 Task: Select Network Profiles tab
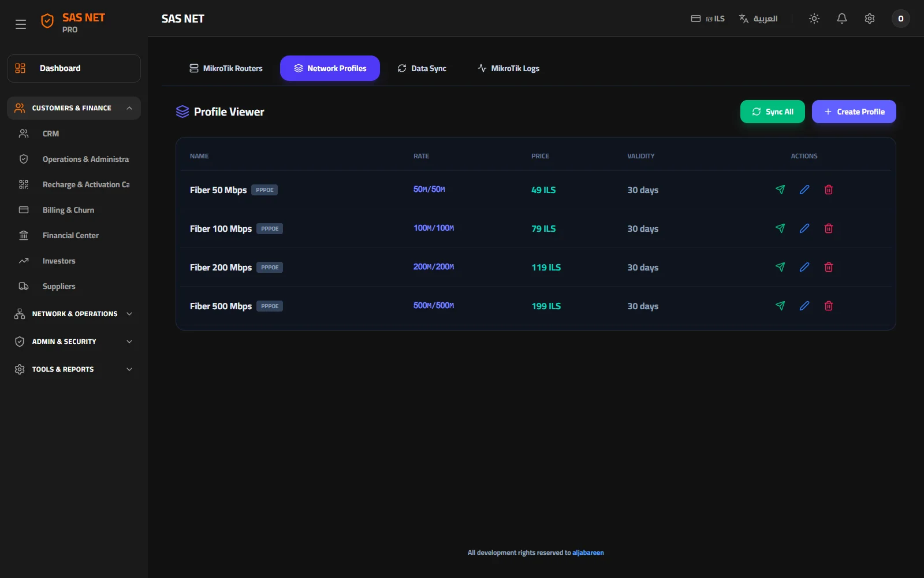tap(330, 68)
